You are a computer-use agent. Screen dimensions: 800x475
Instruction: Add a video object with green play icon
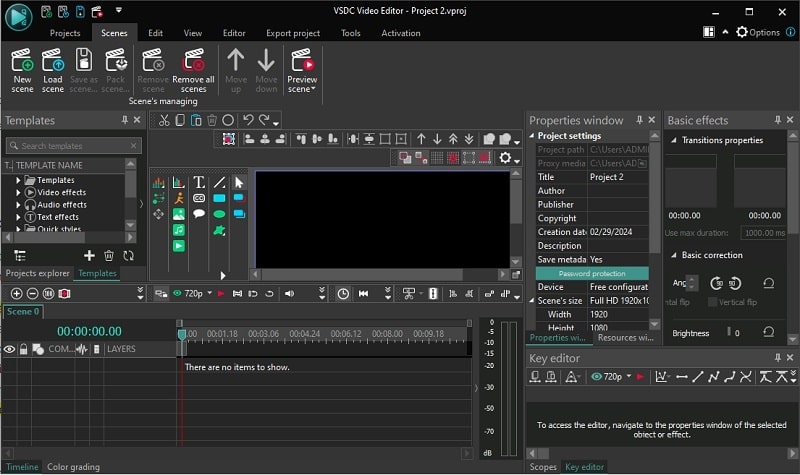(x=179, y=246)
